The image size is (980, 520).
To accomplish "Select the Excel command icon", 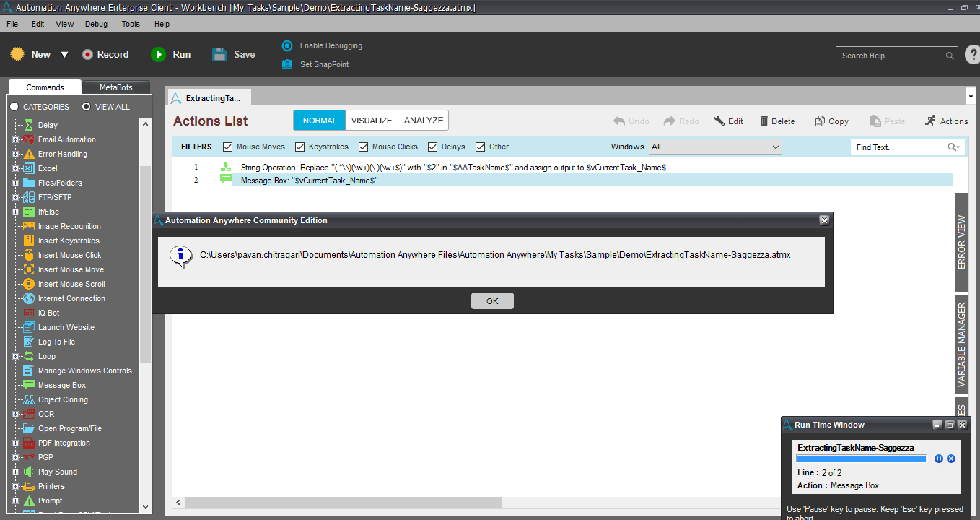I will tap(29, 168).
